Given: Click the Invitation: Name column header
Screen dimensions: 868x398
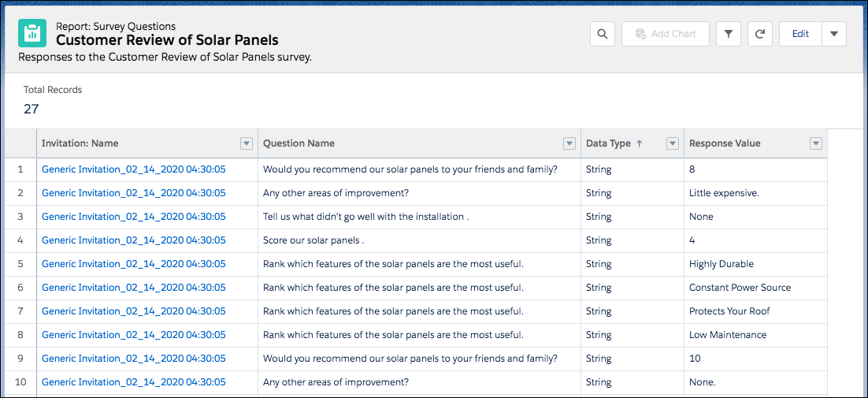Looking at the screenshot, I should (147, 143).
